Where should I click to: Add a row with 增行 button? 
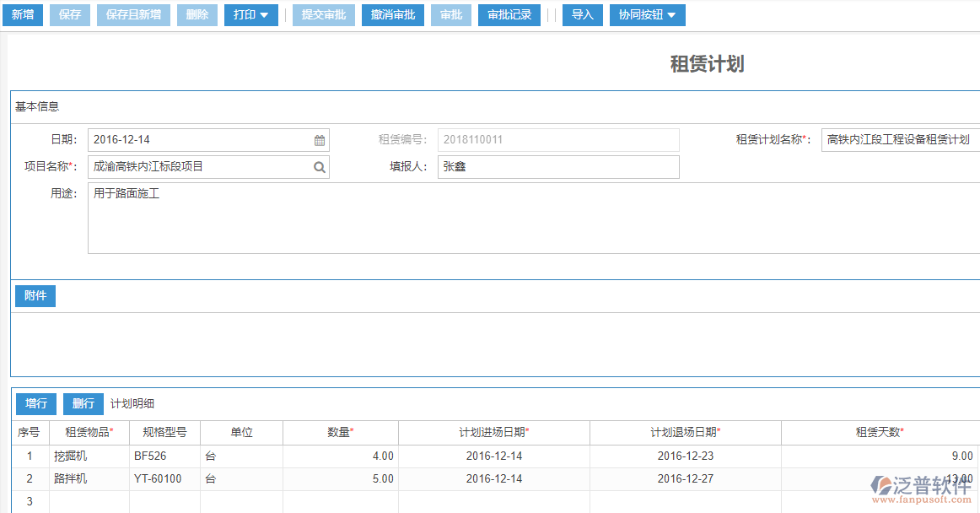click(x=36, y=403)
